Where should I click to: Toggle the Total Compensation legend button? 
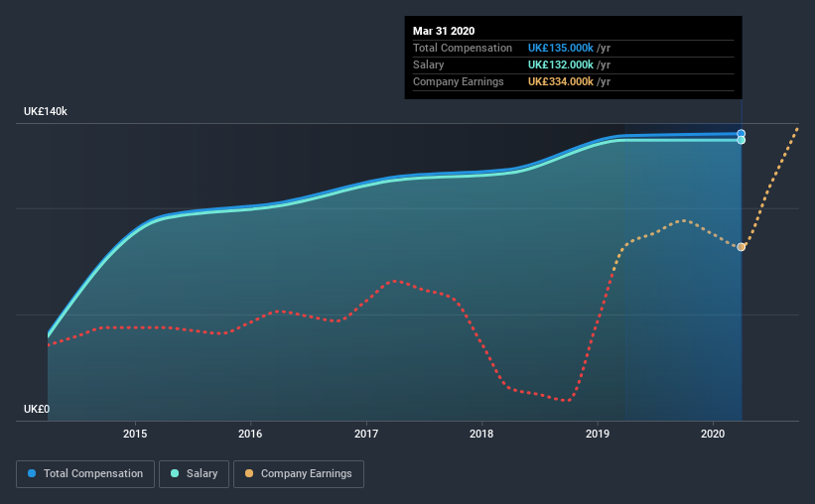(85, 474)
